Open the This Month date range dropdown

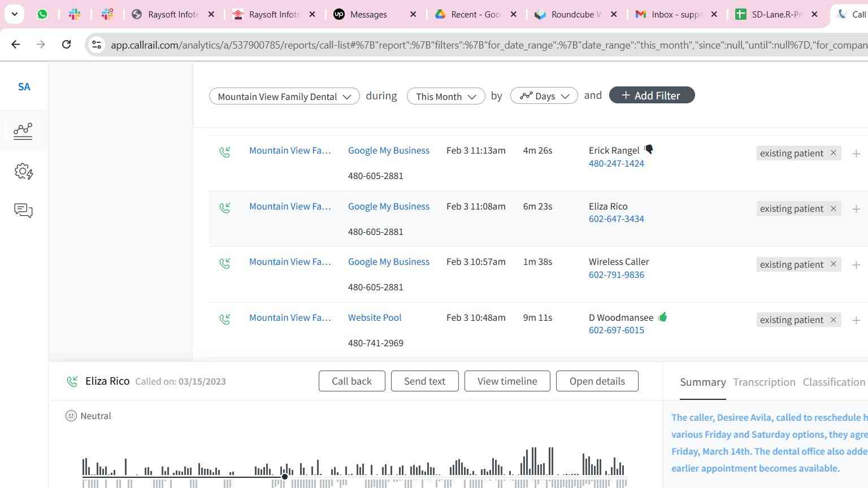(x=446, y=97)
